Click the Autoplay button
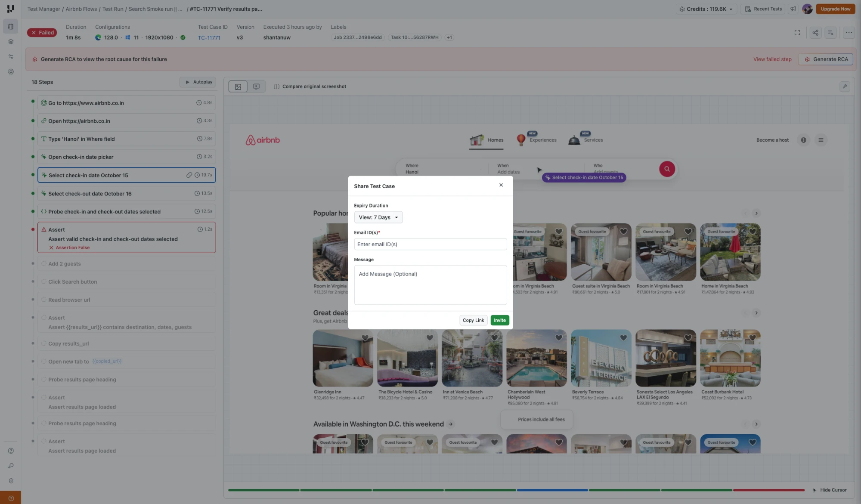The height and width of the screenshot is (504, 861). click(x=198, y=82)
